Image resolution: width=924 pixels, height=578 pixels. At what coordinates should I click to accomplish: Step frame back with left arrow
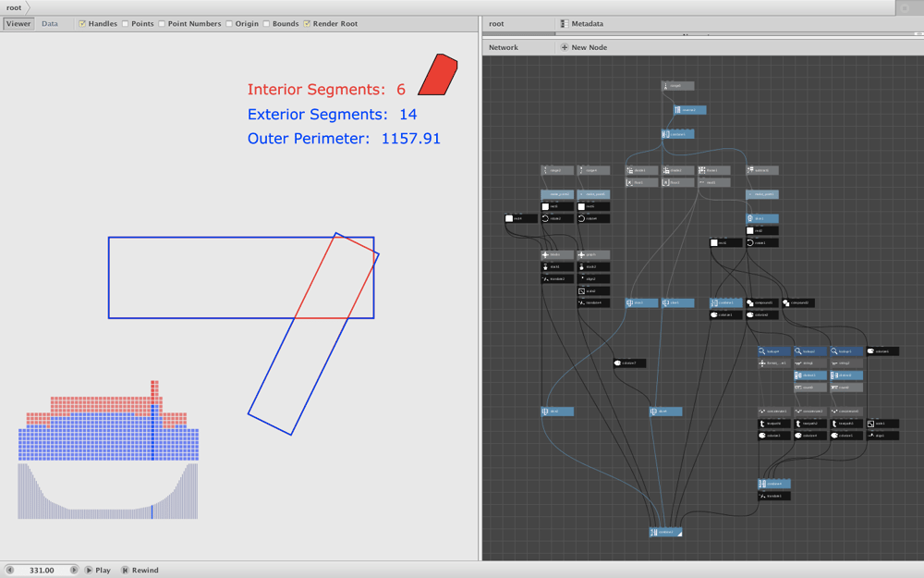point(9,570)
